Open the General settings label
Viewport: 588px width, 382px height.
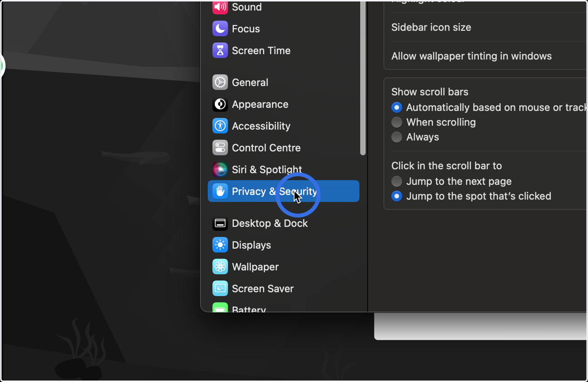pos(250,82)
